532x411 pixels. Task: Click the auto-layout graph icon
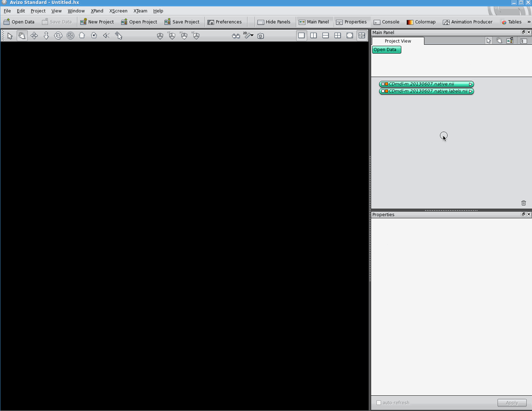510,41
